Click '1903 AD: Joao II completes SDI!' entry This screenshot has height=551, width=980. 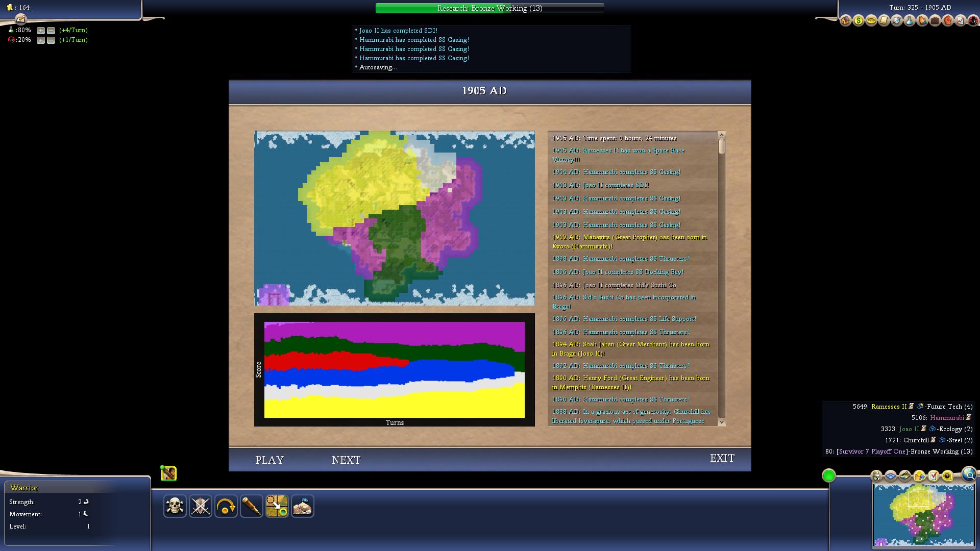tap(633, 185)
